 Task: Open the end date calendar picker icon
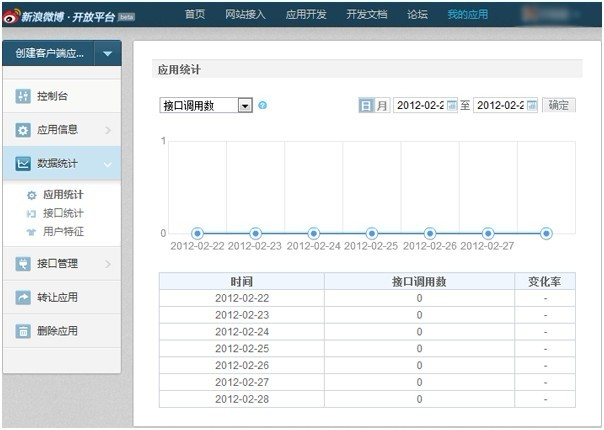532,105
